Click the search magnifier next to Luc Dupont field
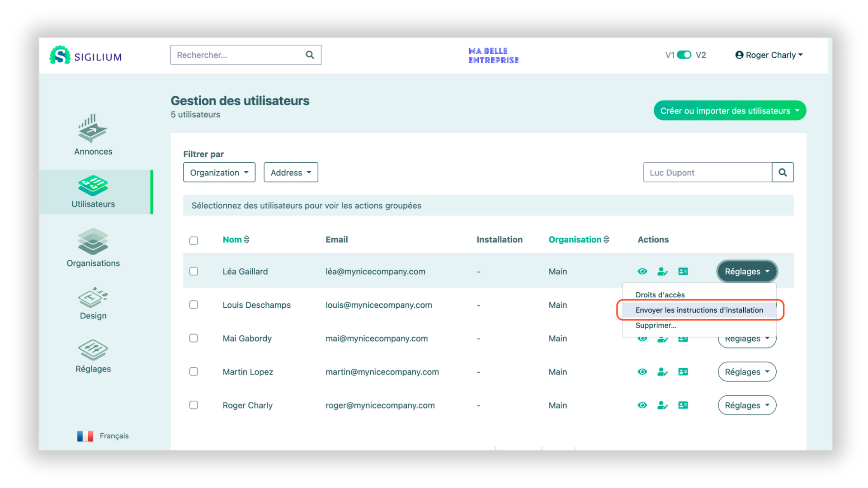This screenshot has height=488, width=868. (x=783, y=173)
